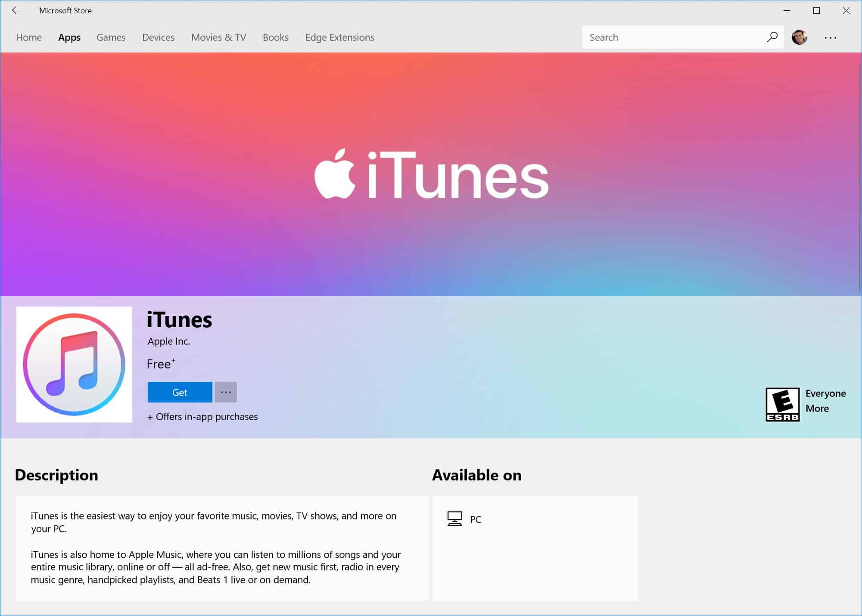This screenshot has width=862, height=616.
Task: Click the More rating details link
Action: pyautogui.click(x=817, y=408)
